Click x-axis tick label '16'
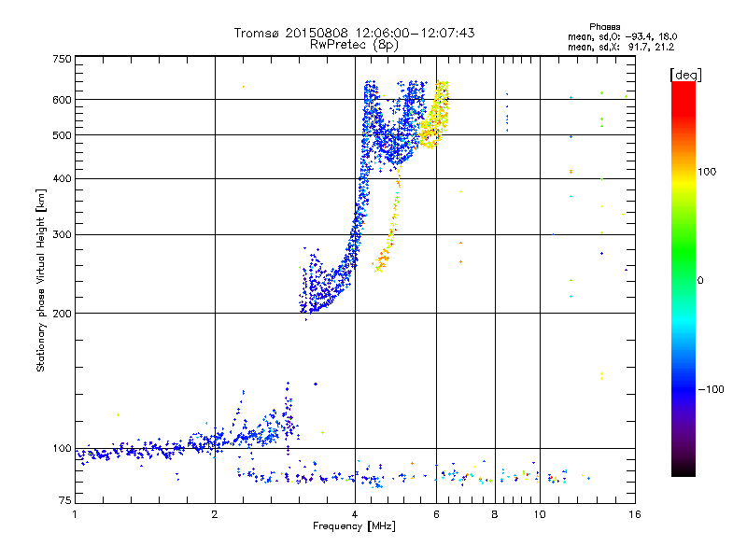Image resolution: width=747 pixels, height=560 pixels. point(635,514)
